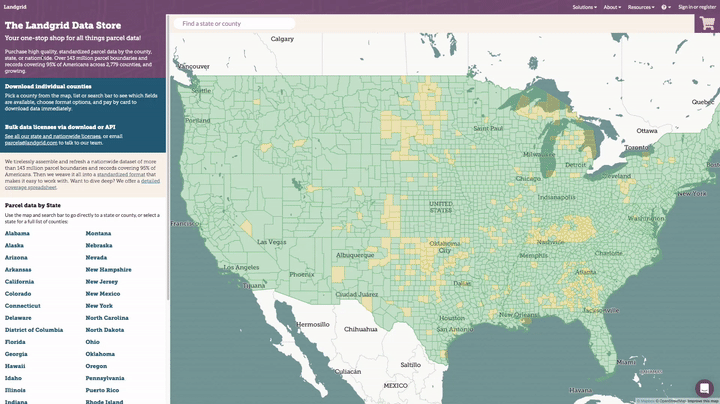Screen dimensions: 720x404
Task: Select Idaho in the state list
Action: [13, 378]
